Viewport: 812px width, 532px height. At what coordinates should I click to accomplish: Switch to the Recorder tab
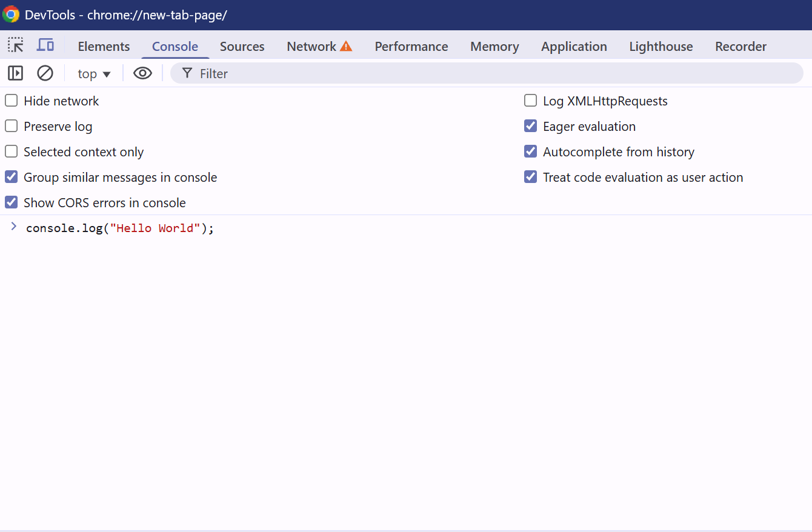click(x=740, y=47)
